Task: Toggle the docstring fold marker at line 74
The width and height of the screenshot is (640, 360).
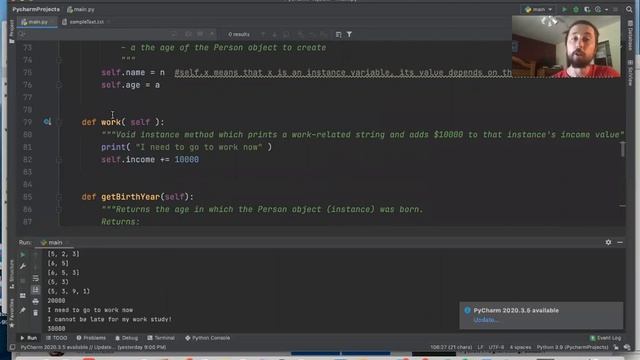Action: 59,60
